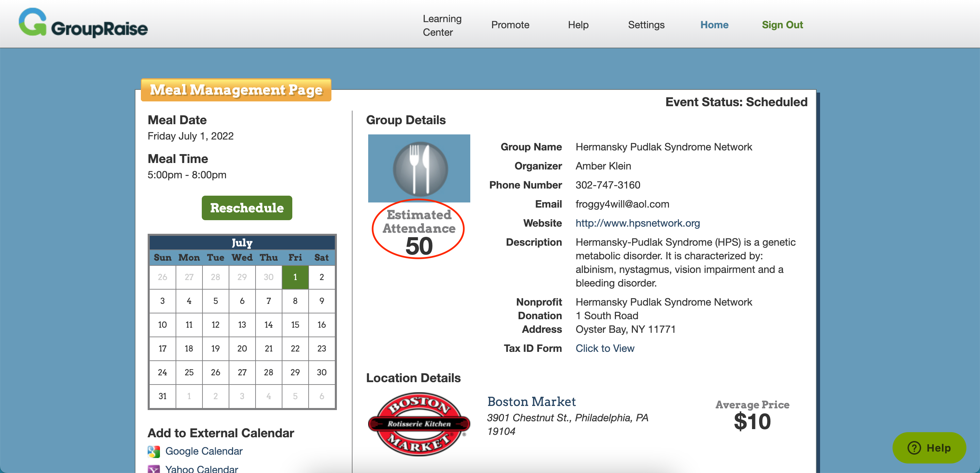
Task: Open the Learning Center menu item
Action: pos(442,25)
